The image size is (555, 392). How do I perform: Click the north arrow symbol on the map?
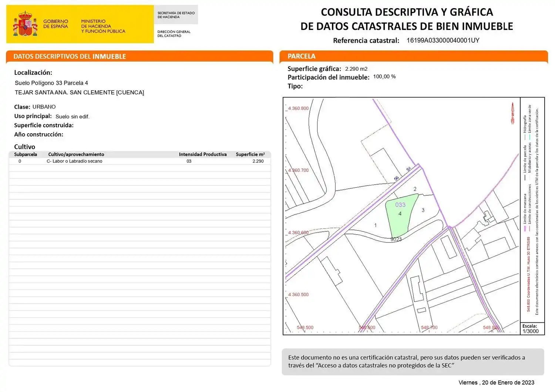[512, 113]
